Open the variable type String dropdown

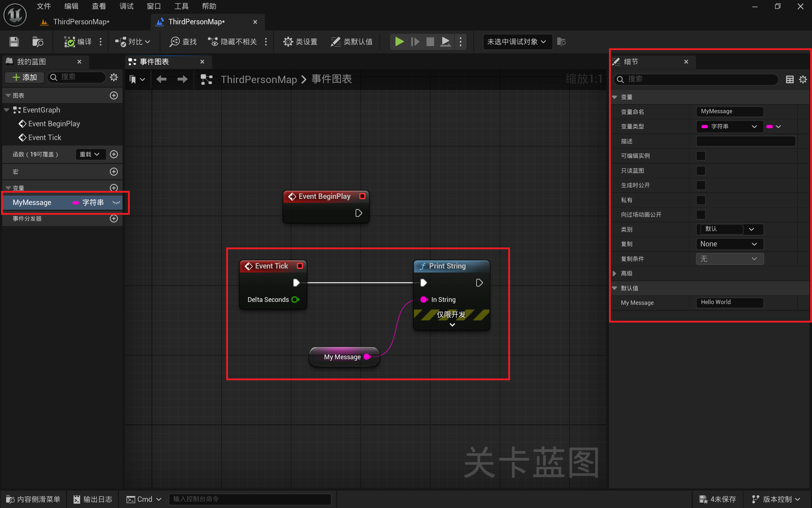729,127
